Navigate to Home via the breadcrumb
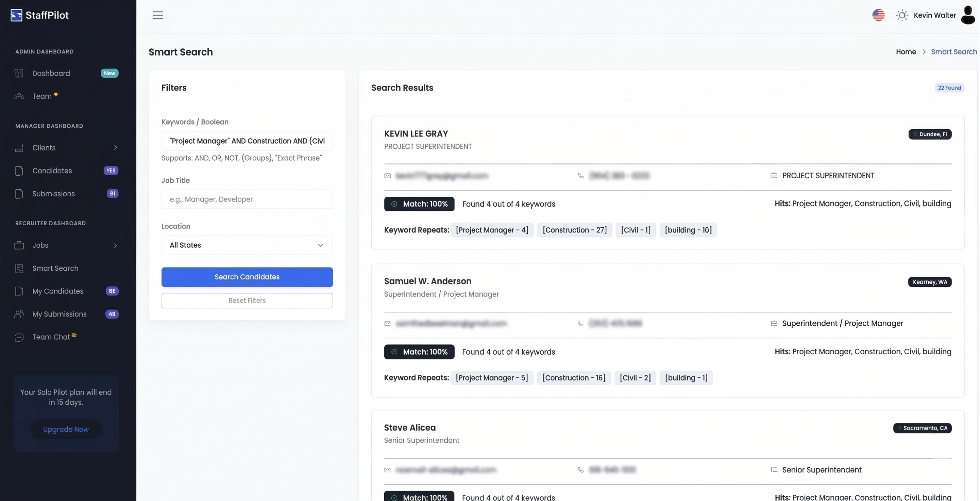This screenshot has height=501, width=980. (x=906, y=52)
